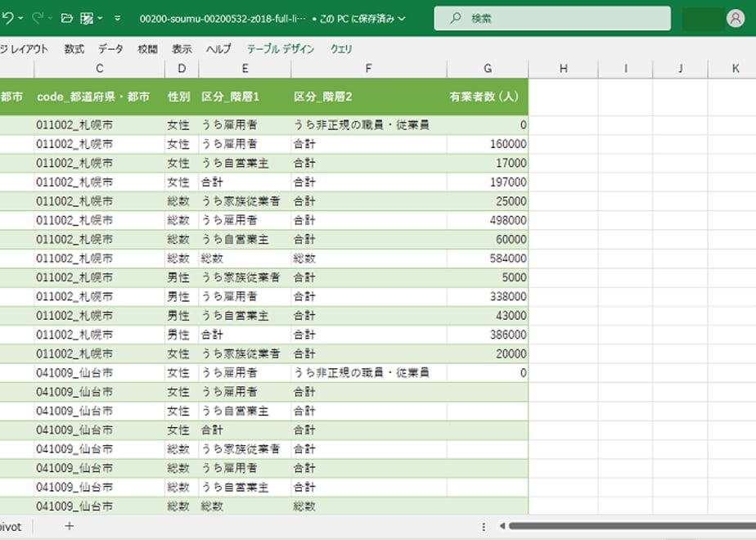The height and width of the screenshot is (540, 756).
Task: Open the データ ribbon tab
Action: [110, 49]
